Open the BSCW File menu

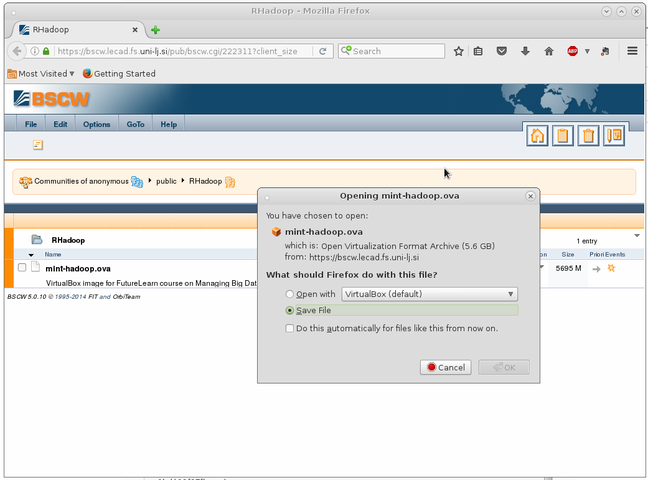[x=31, y=124]
